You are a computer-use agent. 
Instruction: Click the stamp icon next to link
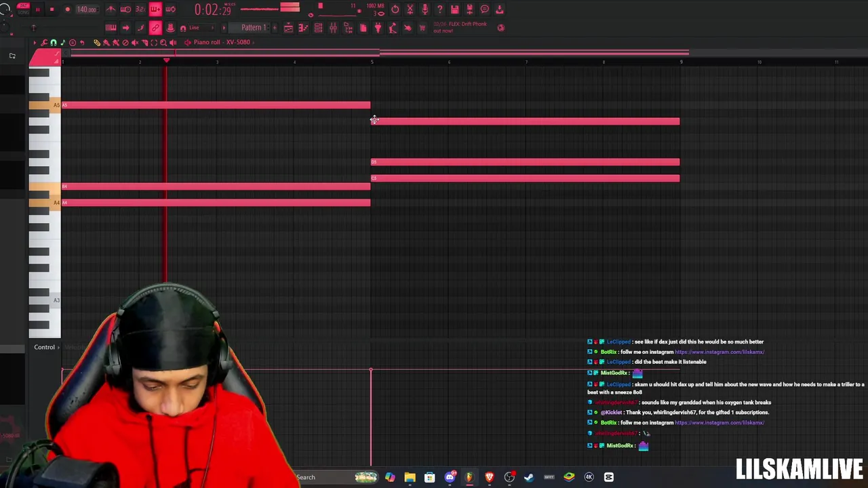click(170, 28)
